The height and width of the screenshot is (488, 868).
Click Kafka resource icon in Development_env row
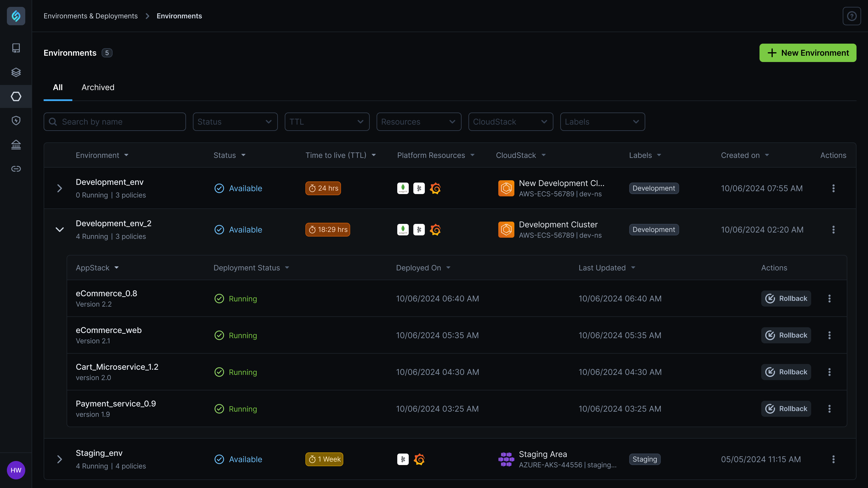point(419,188)
